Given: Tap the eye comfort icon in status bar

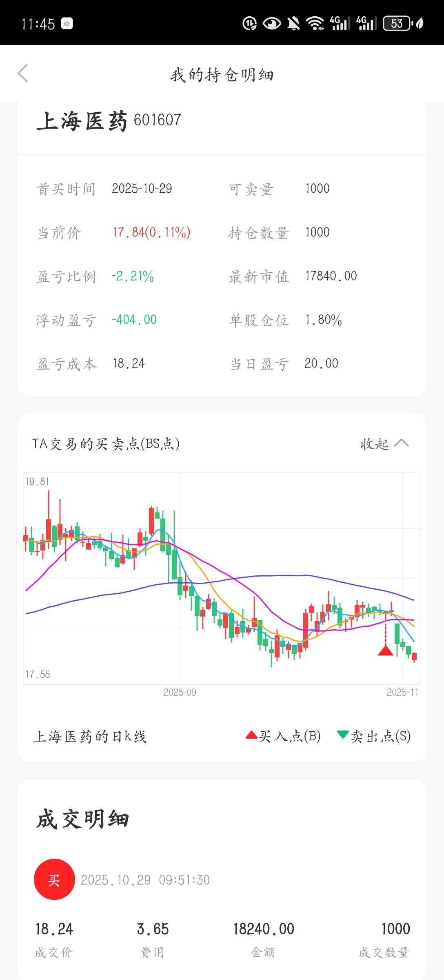Looking at the screenshot, I should (x=272, y=24).
